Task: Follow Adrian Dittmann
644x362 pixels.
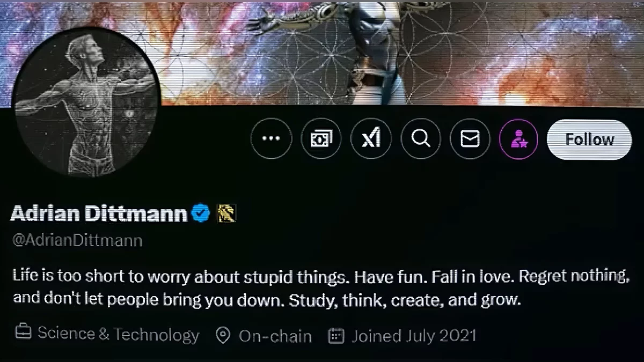Action: pyautogui.click(x=589, y=139)
